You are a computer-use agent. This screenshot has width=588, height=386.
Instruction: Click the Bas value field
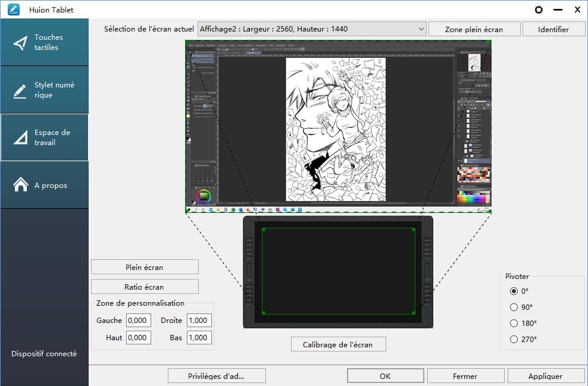(x=199, y=337)
